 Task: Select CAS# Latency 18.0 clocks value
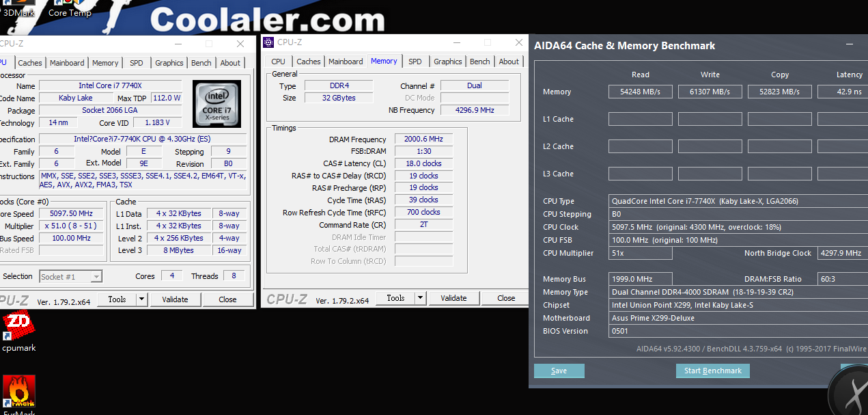[x=423, y=163]
